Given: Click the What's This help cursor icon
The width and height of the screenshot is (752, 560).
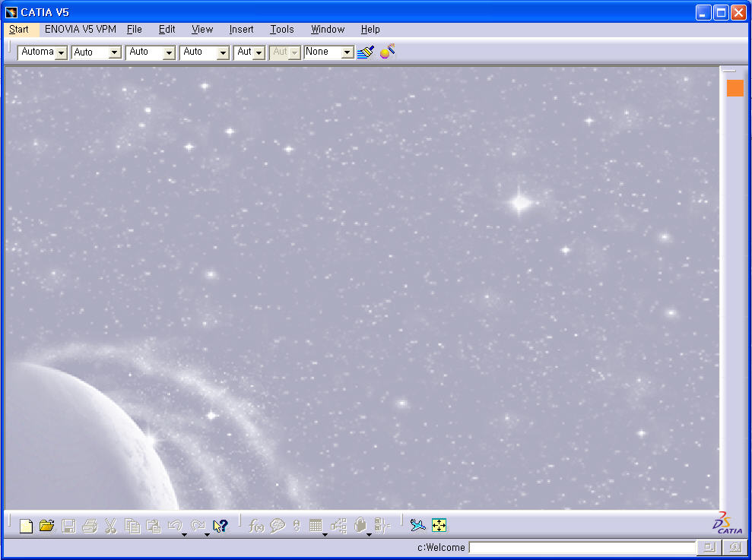Looking at the screenshot, I should click(221, 526).
